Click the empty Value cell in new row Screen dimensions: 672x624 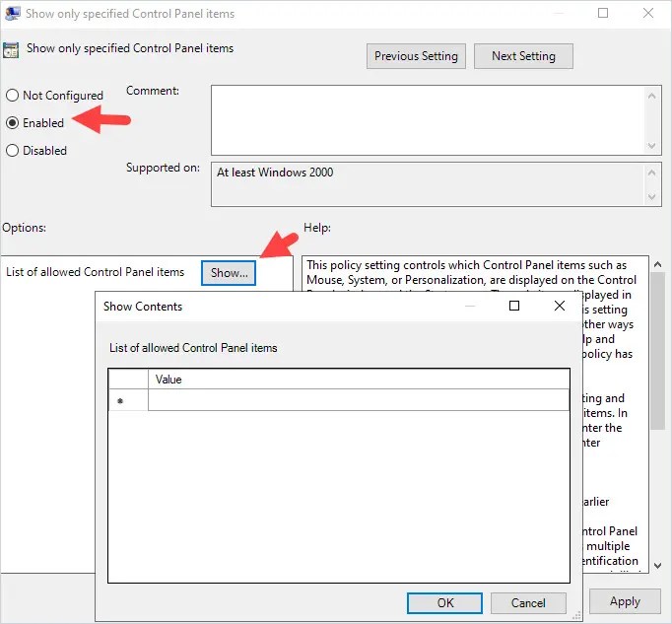[359, 400]
